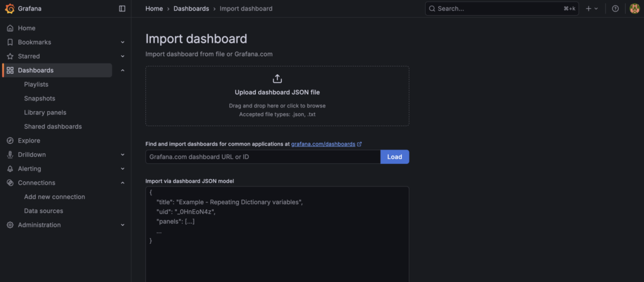Click the upload arrow icon
This screenshot has width=644, height=282.
click(277, 79)
